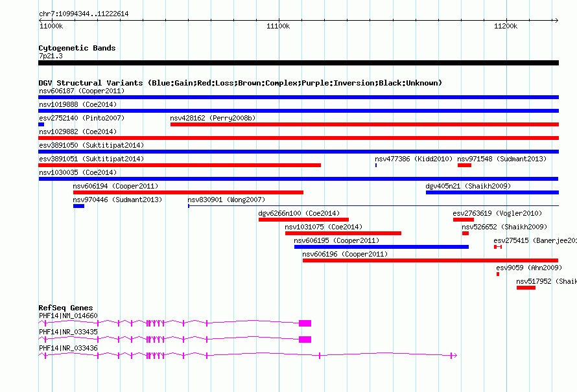This screenshot has height=392, width=577.
Task: Click the PHF14|NR_033435 gene label
Action: [x=69, y=332]
